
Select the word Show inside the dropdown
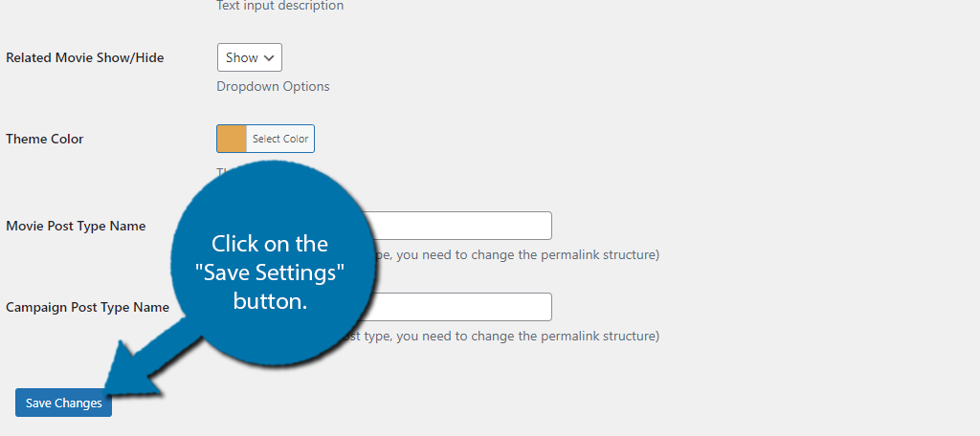click(242, 57)
